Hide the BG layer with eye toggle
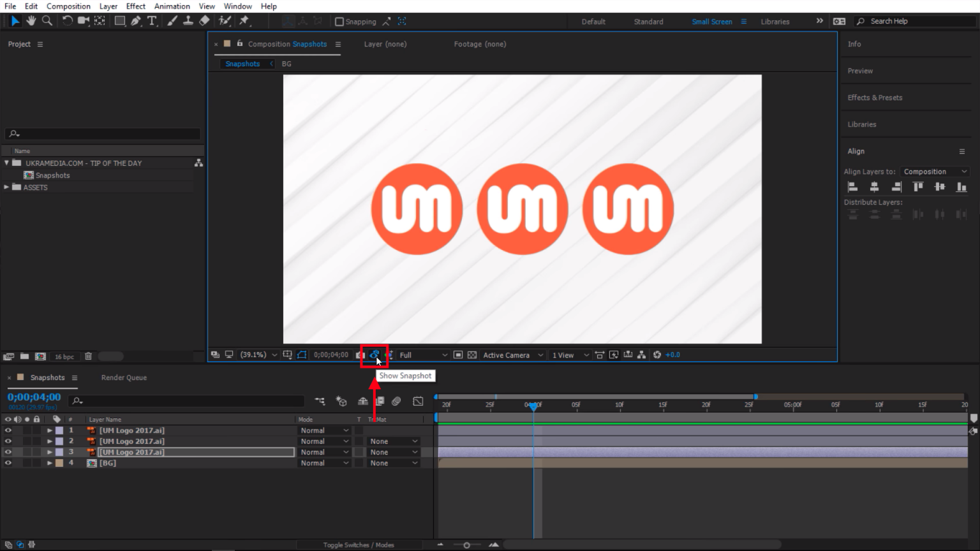The image size is (980, 551). point(8,463)
